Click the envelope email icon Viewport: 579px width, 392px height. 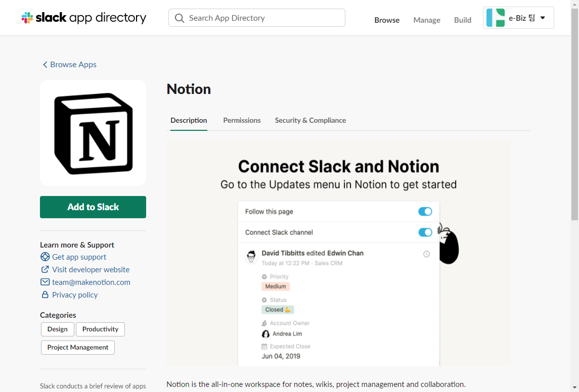pyautogui.click(x=45, y=282)
